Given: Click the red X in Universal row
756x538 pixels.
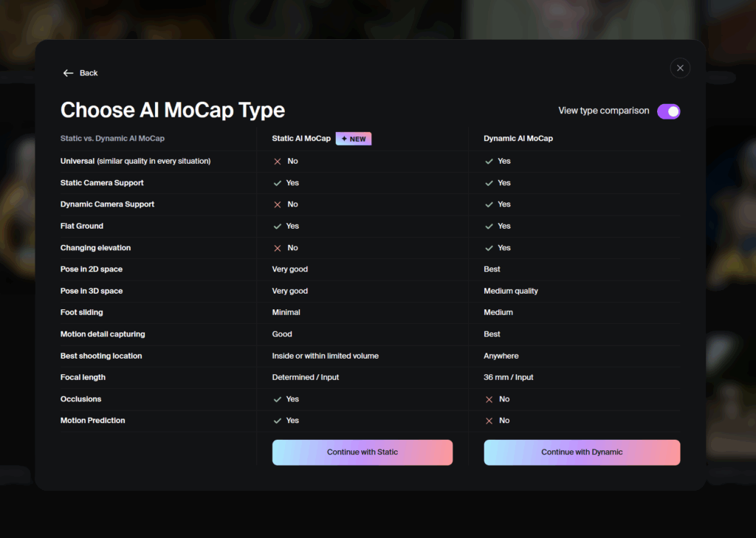Looking at the screenshot, I should click(278, 162).
